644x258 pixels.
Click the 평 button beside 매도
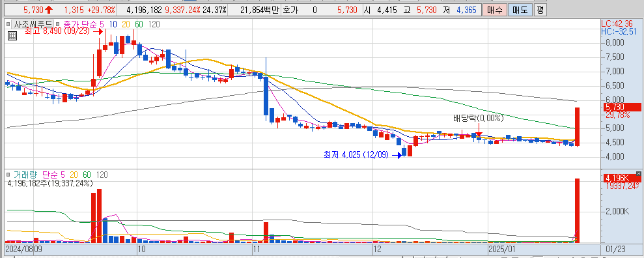click(x=540, y=10)
